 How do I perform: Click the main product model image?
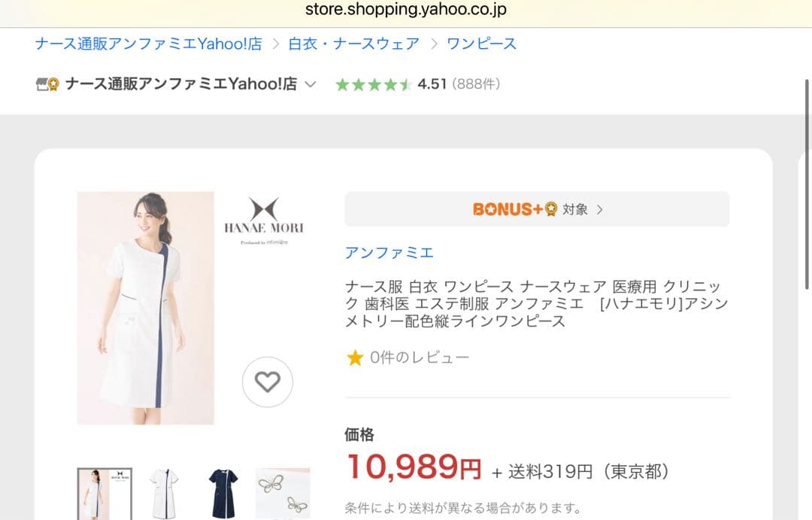click(x=145, y=308)
